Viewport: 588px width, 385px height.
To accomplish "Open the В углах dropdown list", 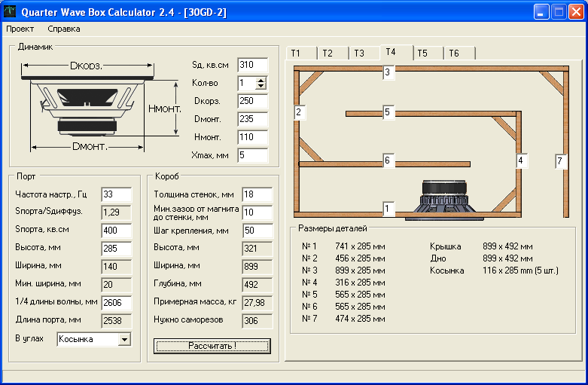I will click(124, 340).
